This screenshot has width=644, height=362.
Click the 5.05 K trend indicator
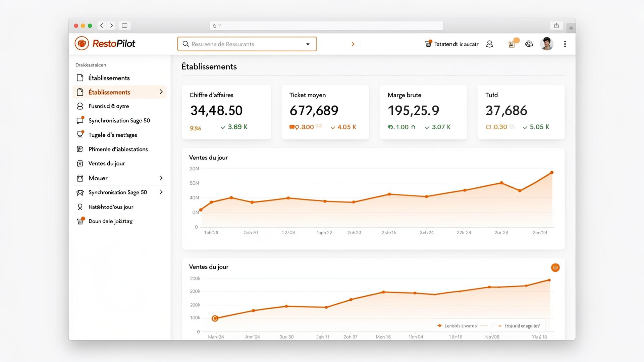[536, 127]
